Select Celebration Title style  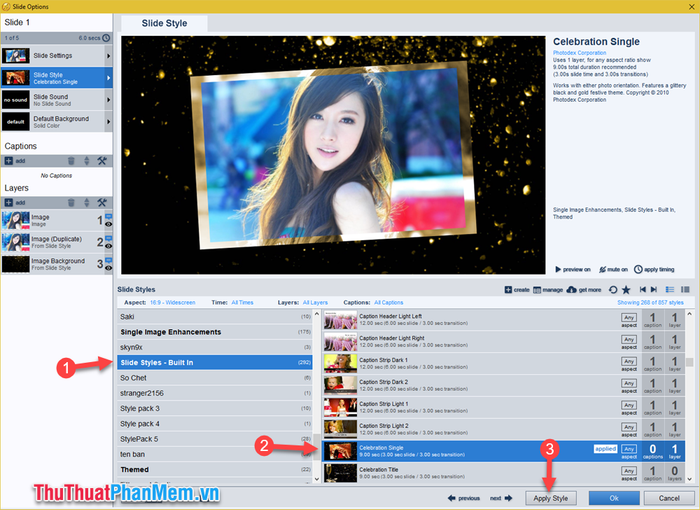pyautogui.click(x=503, y=473)
